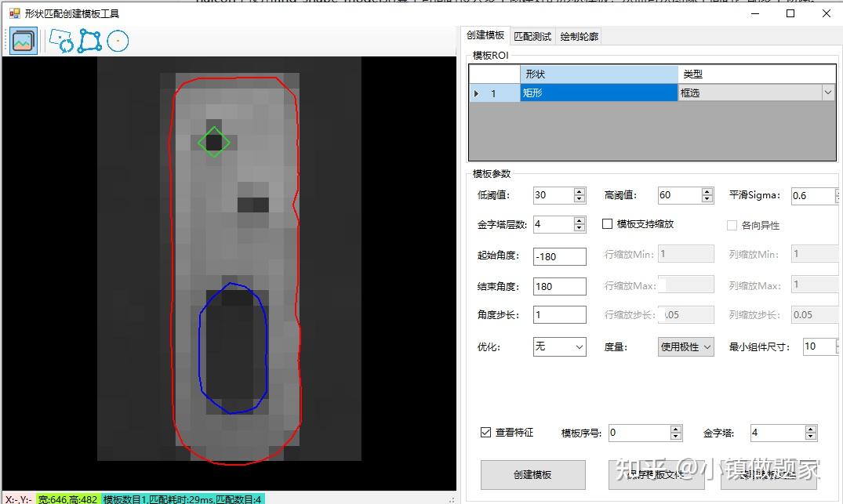The image size is (843, 504).
Task: Enable the 模板支持缩放 checkbox
Action: click(608, 223)
